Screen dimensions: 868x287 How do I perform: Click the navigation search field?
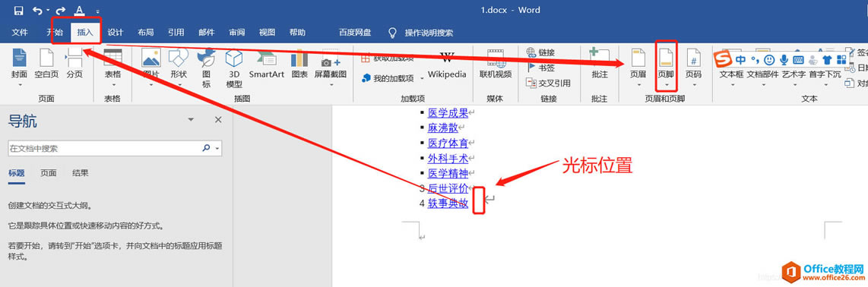click(105, 148)
